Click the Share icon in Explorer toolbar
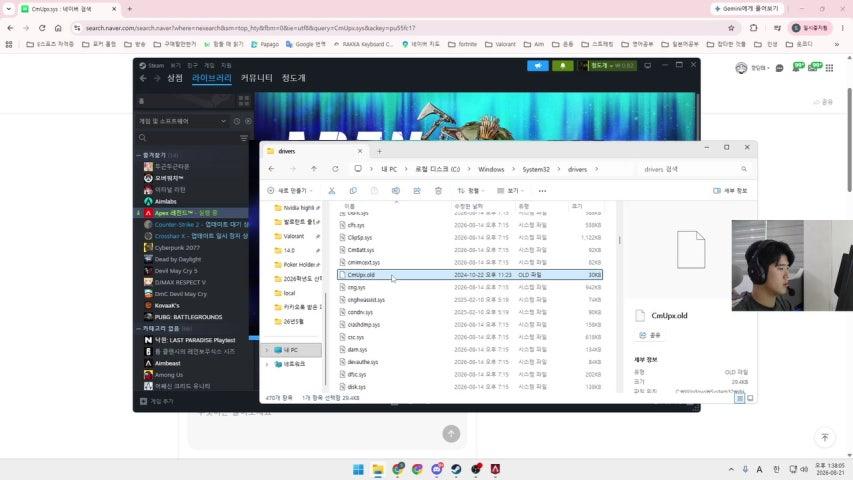 click(x=417, y=191)
